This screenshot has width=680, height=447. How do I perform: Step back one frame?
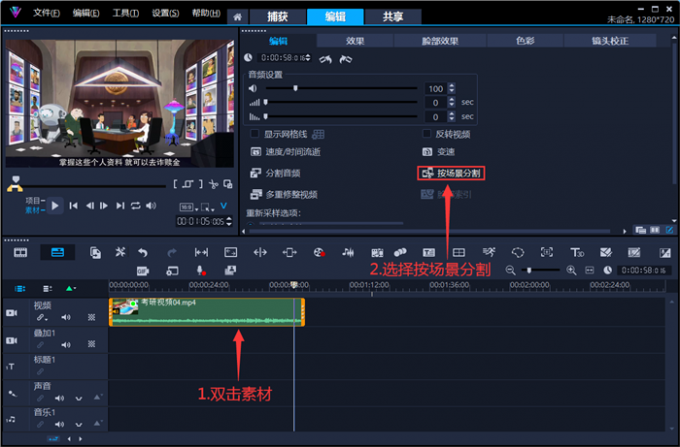coord(90,206)
